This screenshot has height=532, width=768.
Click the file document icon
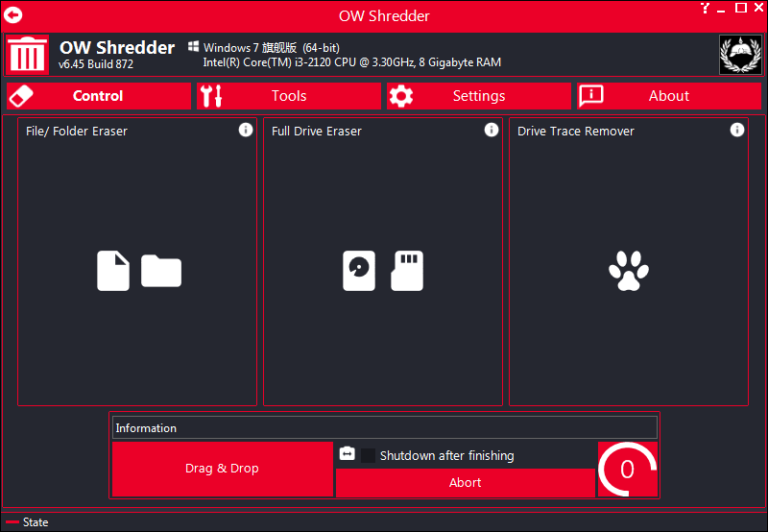(113, 271)
